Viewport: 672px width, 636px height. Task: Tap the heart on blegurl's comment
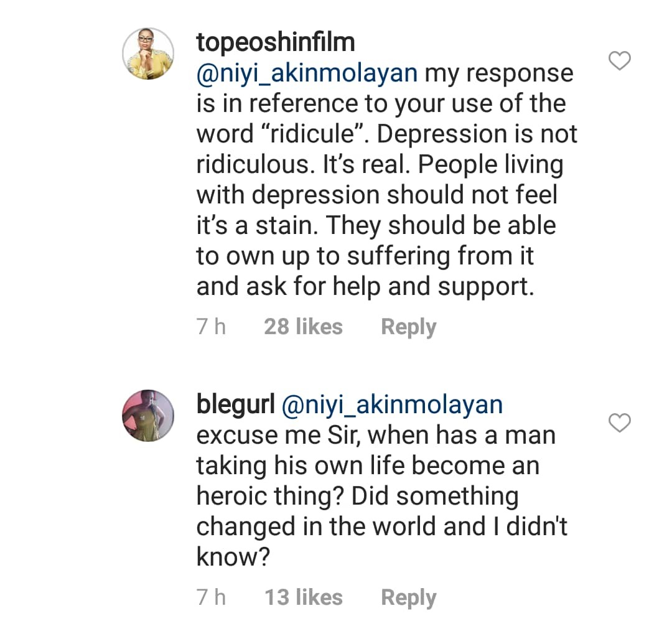coord(618,423)
